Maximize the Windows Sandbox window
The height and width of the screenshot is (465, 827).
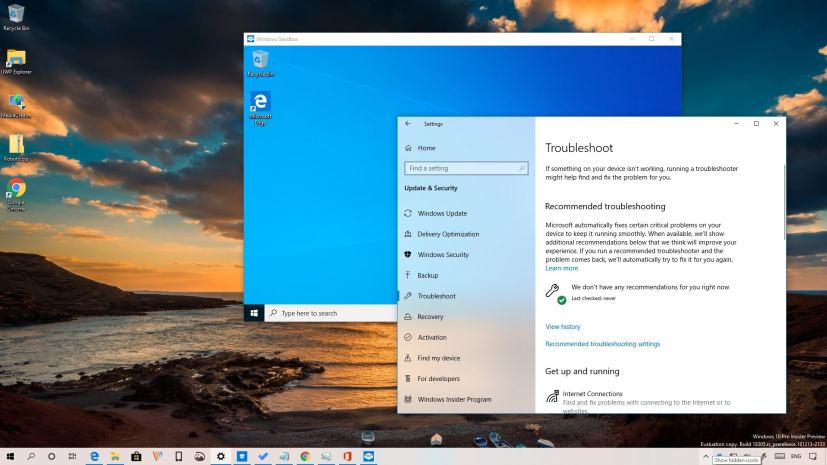point(651,38)
